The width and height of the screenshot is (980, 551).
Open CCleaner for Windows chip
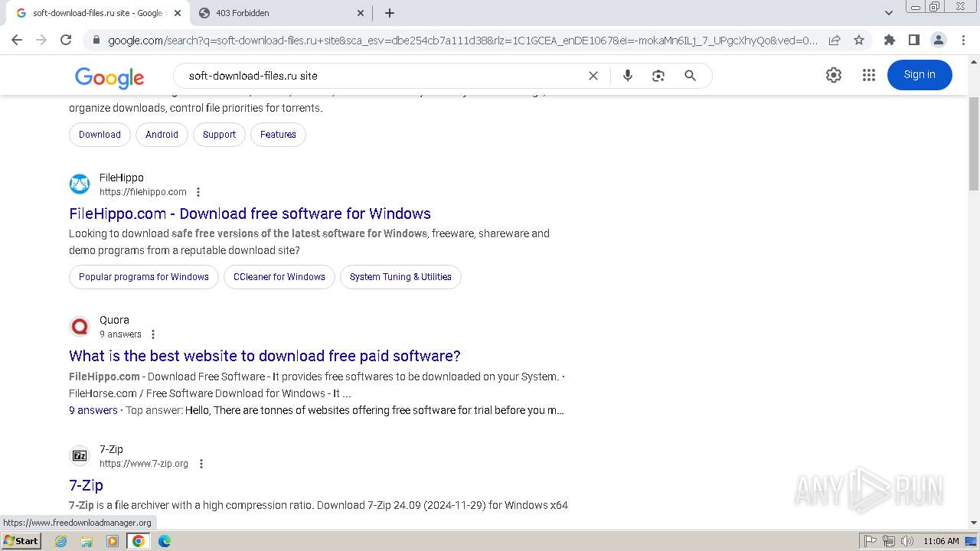tap(279, 277)
